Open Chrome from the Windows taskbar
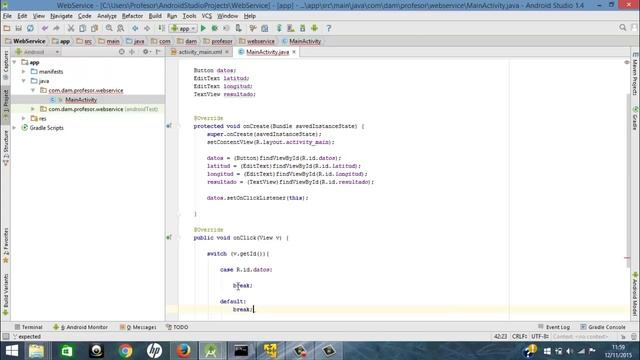The height and width of the screenshot is (360, 640). [x=125, y=351]
